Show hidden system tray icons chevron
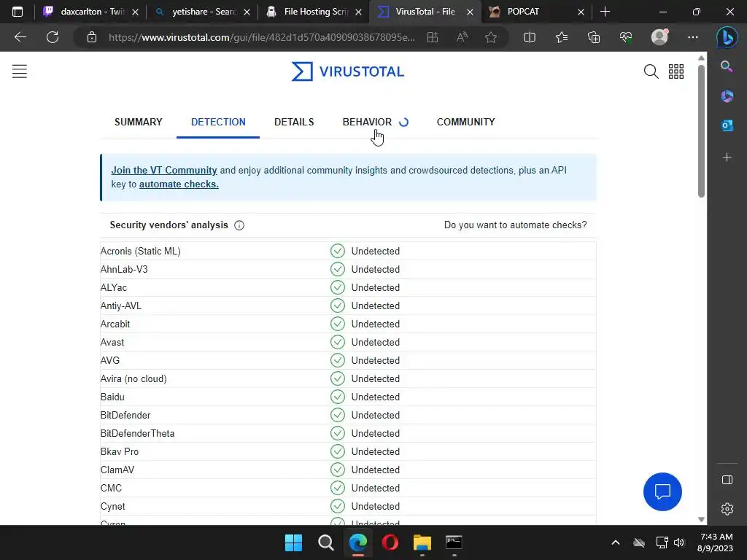The height and width of the screenshot is (560, 747). (616, 542)
